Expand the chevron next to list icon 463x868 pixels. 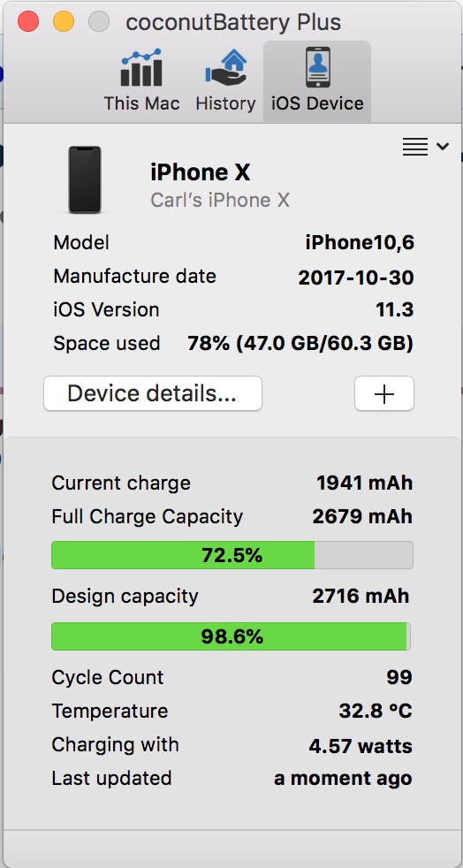pyautogui.click(x=443, y=147)
